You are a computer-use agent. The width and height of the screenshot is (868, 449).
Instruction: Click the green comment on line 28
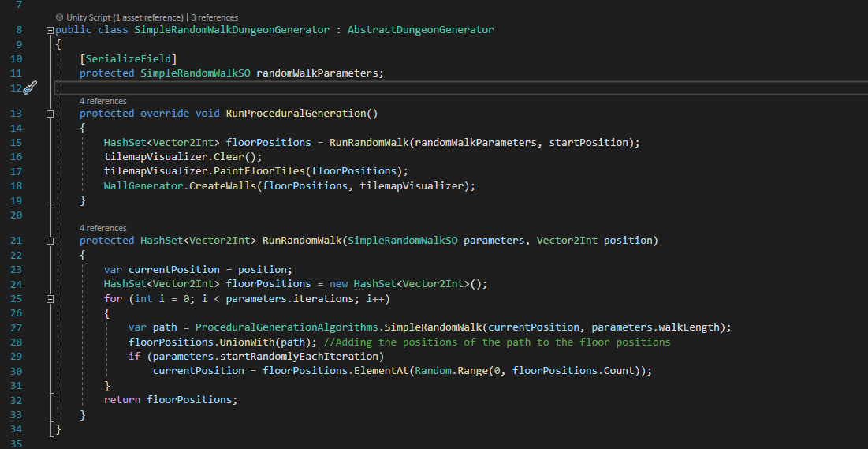point(497,342)
